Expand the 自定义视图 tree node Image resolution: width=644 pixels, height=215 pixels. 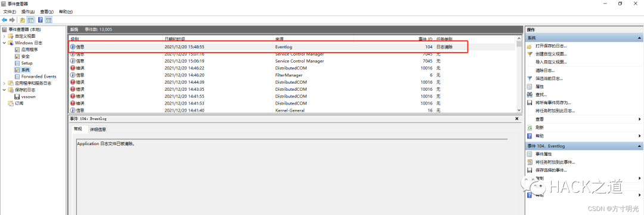coord(5,36)
